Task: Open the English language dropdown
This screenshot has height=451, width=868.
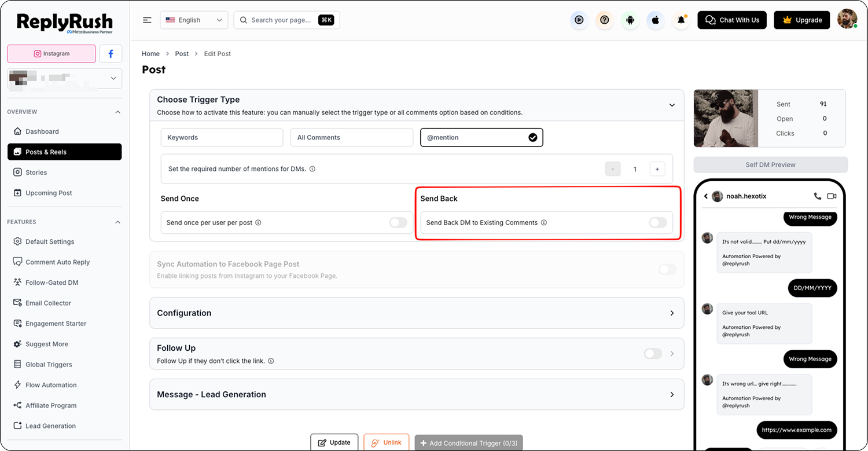Action: point(194,20)
